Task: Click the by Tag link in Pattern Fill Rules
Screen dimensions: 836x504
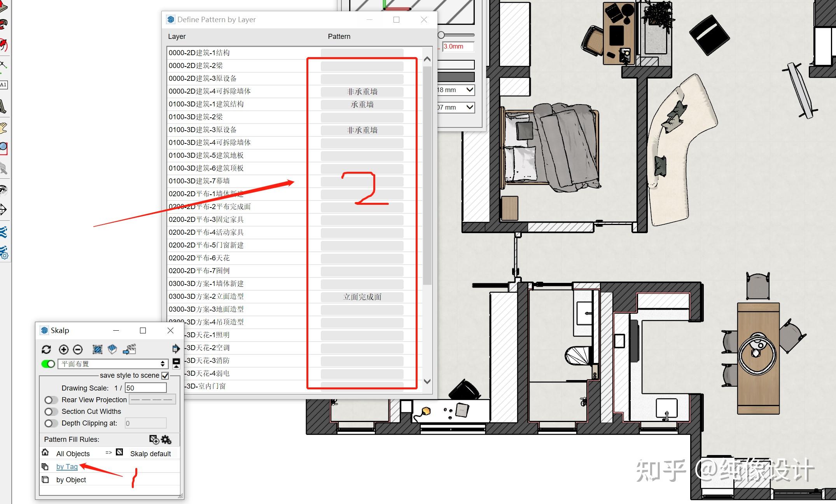Action: click(67, 466)
